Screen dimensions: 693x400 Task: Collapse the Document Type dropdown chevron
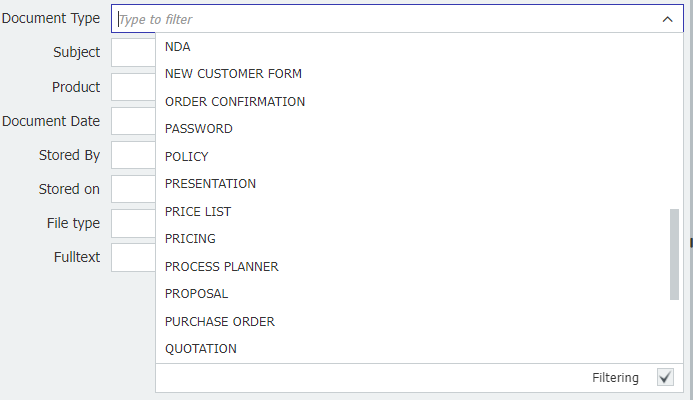coord(667,19)
